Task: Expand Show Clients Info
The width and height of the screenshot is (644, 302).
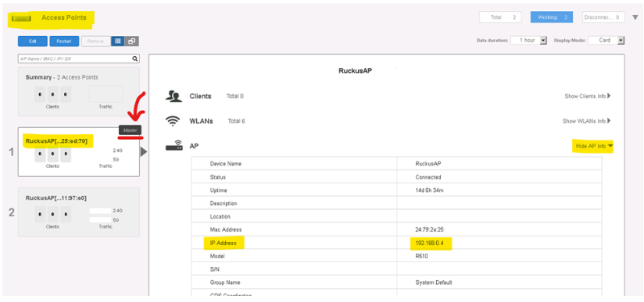Action: 587,96
